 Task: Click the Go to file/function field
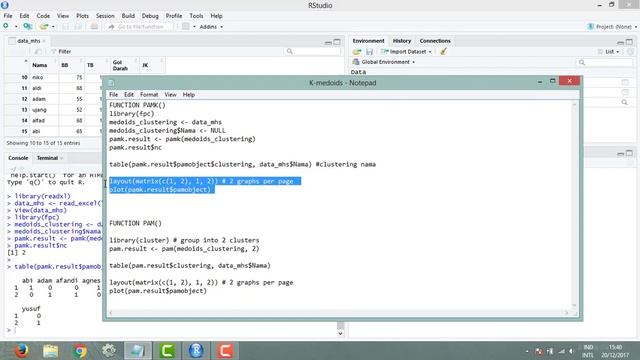tap(141, 27)
